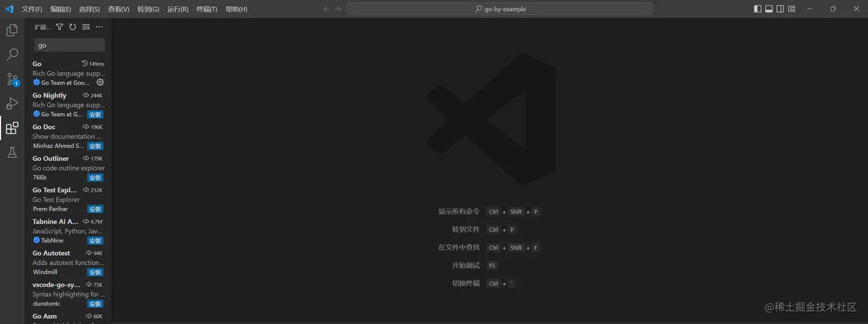The width and height of the screenshot is (868, 324).
Task: Open the 选择(S) menu
Action: coord(89,9)
